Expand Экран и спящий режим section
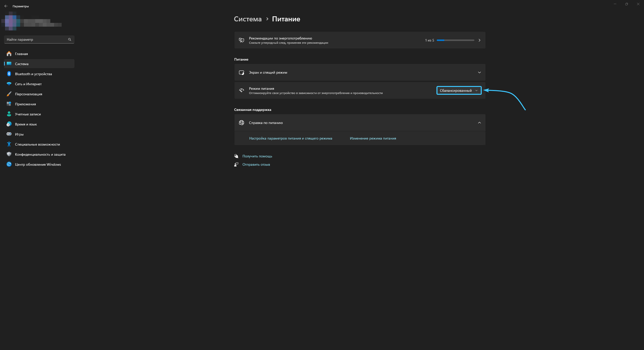Screen dimensions: 644x350 [x=479, y=72]
